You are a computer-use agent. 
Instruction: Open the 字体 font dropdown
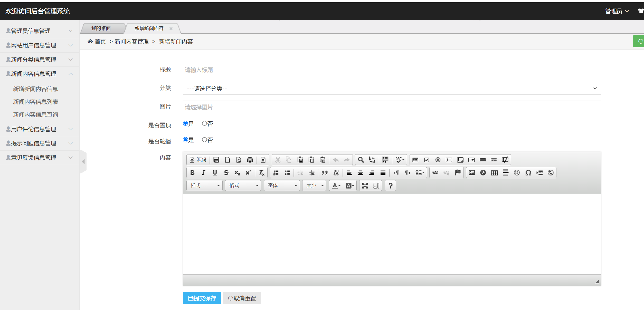pyautogui.click(x=282, y=186)
